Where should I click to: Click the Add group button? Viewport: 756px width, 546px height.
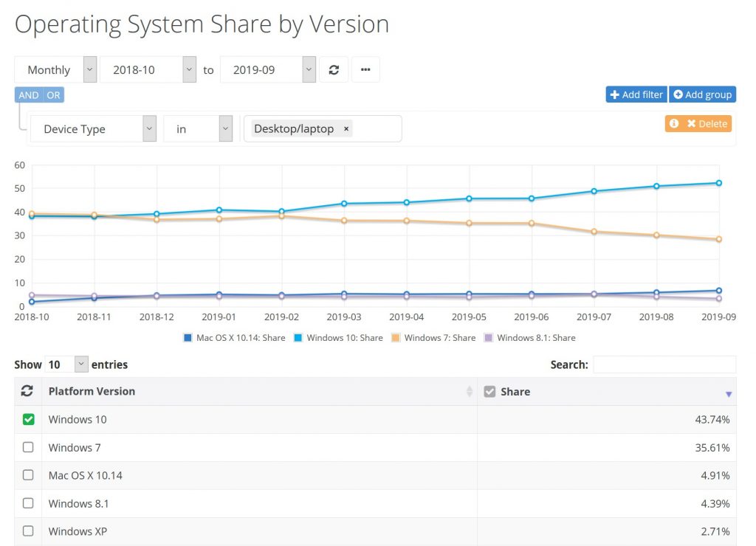702,94
